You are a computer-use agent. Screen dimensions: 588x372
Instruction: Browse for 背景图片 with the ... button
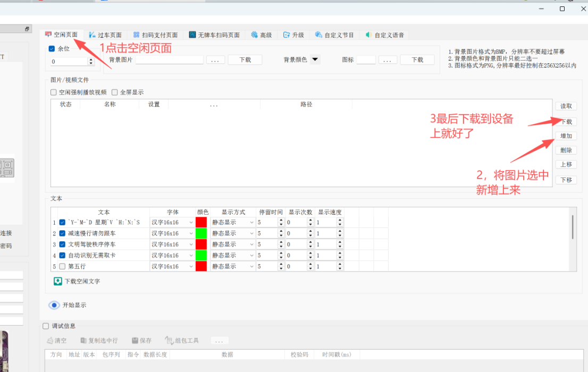click(x=215, y=60)
